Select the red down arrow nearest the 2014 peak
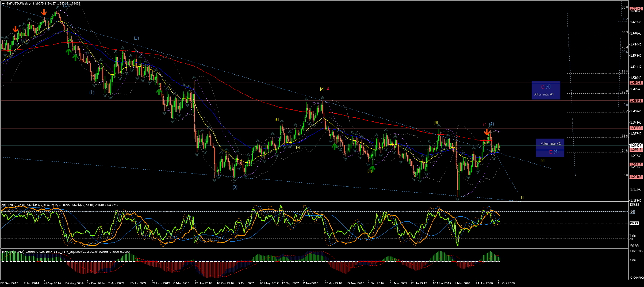644x287 pixels. (x=44, y=12)
